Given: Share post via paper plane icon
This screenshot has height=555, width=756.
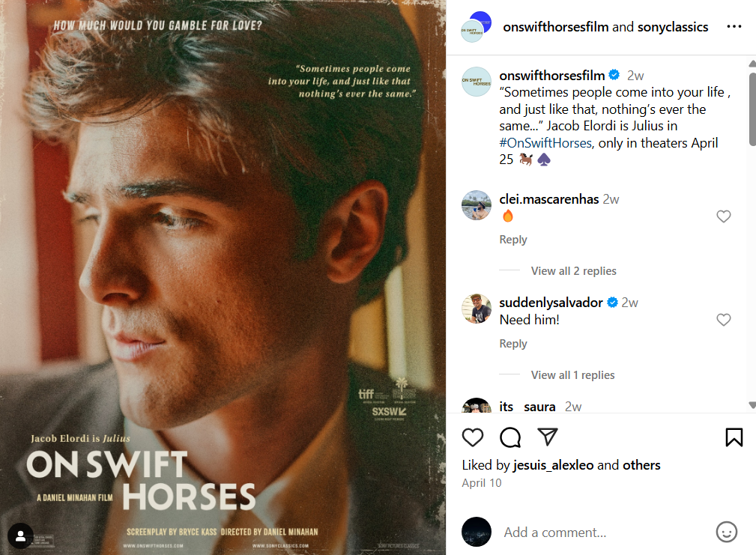Looking at the screenshot, I should (548, 437).
